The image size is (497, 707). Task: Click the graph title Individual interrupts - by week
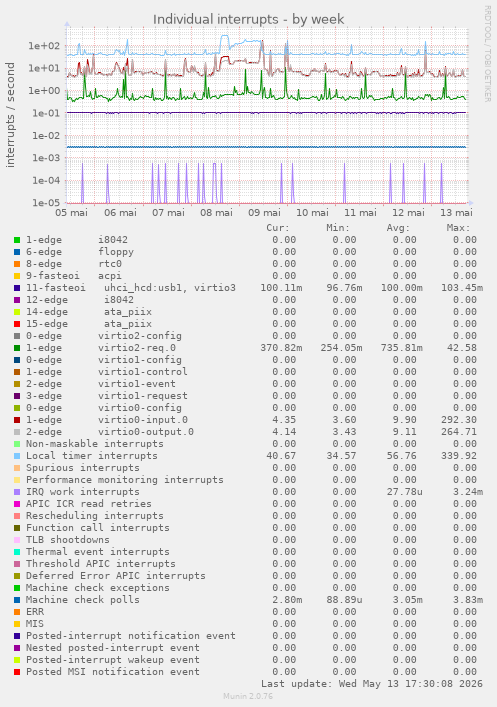tap(248, 19)
